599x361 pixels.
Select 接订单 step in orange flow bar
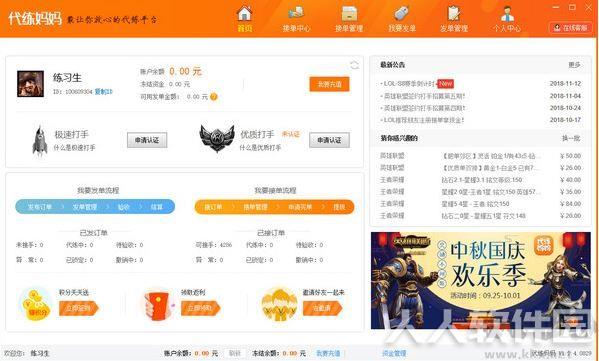[213, 207]
